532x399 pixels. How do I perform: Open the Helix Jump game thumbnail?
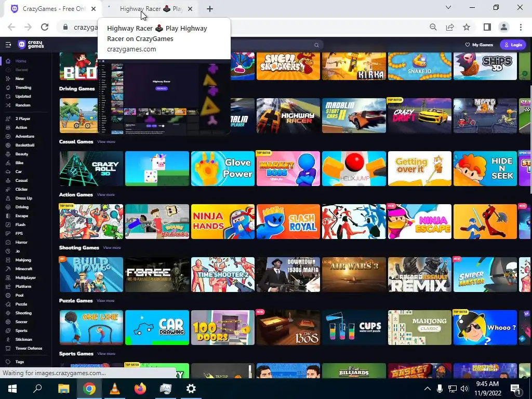tap(354, 169)
